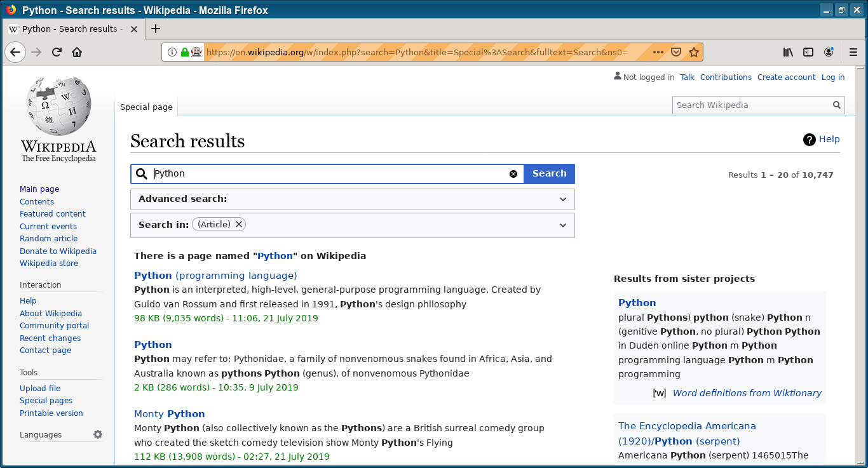
Task: Visit the Wikipedia store link
Action: (x=49, y=264)
